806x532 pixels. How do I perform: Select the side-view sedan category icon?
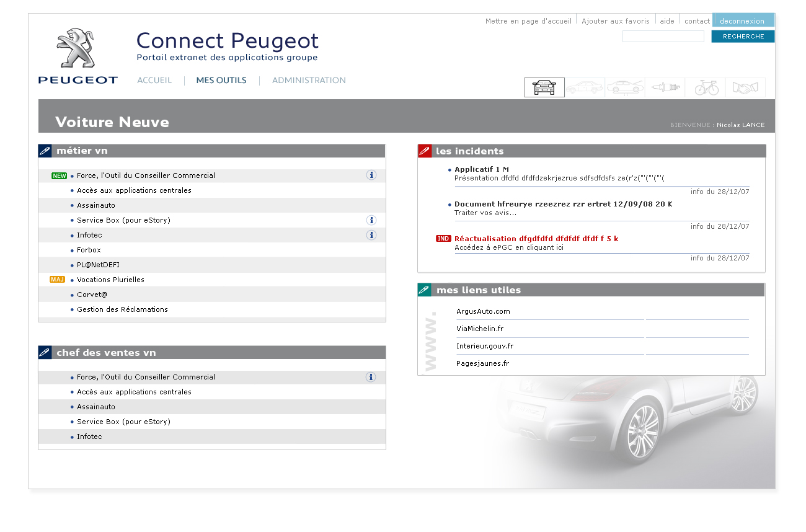(x=585, y=87)
